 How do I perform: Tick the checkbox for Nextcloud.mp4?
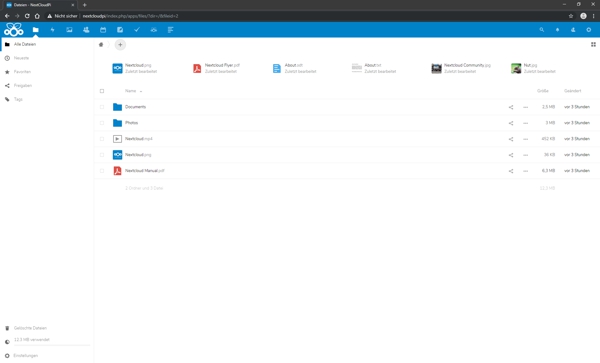point(102,139)
